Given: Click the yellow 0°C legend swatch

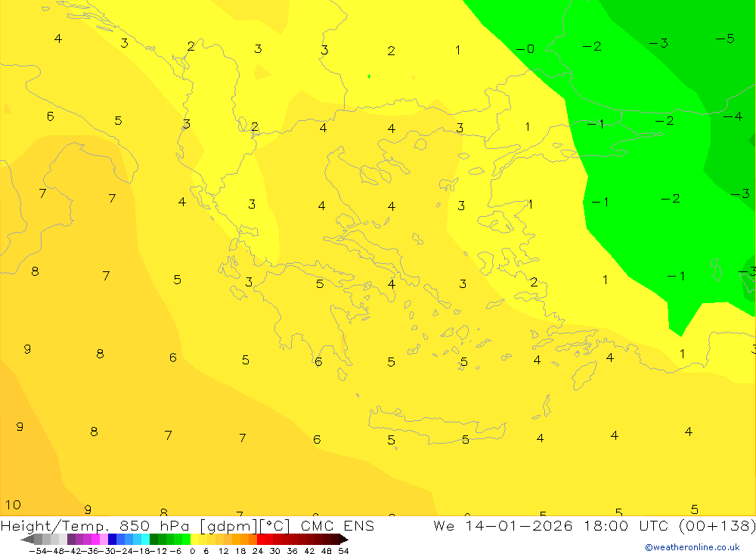Looking at the screenshot, I should (194, 540).
